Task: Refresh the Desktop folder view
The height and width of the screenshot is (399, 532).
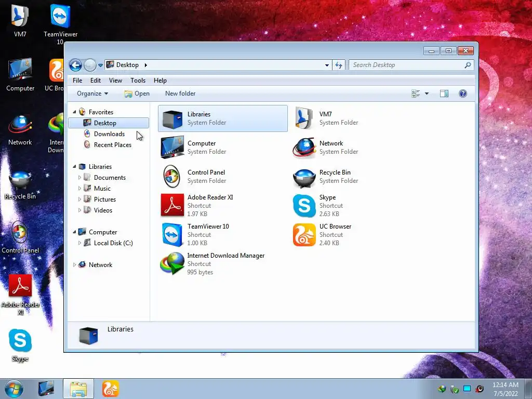Action: pyautogui.click(x=339, y=65)
